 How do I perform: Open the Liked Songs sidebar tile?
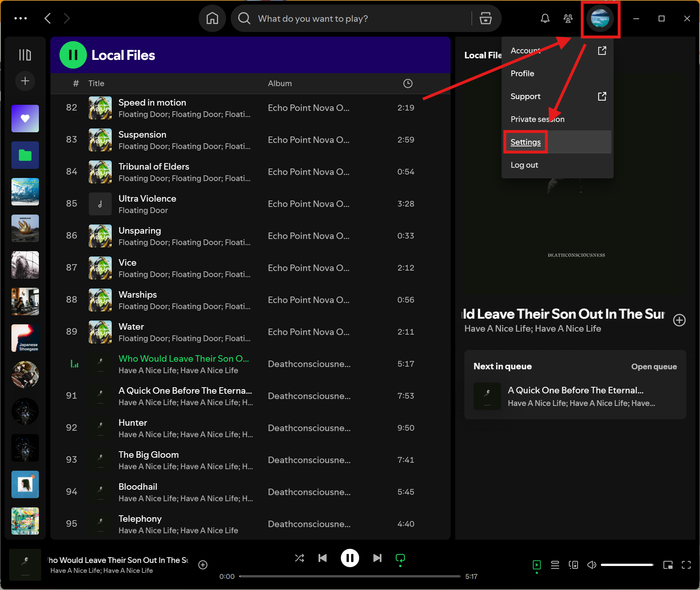[25, 119]
